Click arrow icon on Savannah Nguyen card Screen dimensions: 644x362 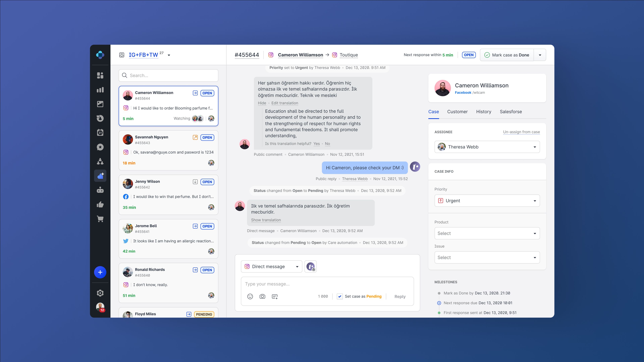tap(195, 137)
